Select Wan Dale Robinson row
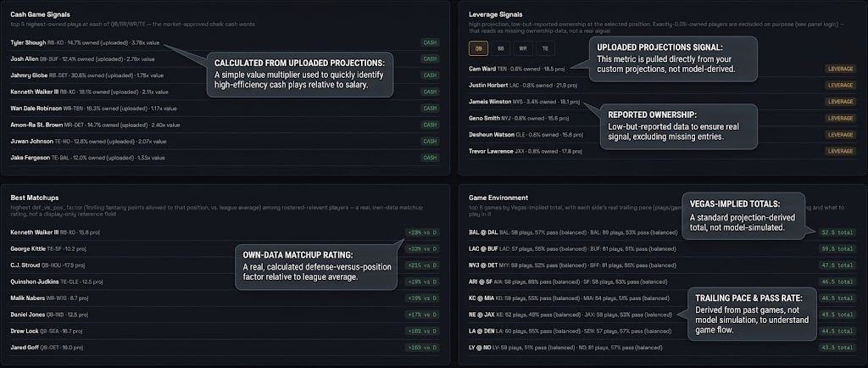The height and width of the screenshot is (368, 868). [225, 109]
